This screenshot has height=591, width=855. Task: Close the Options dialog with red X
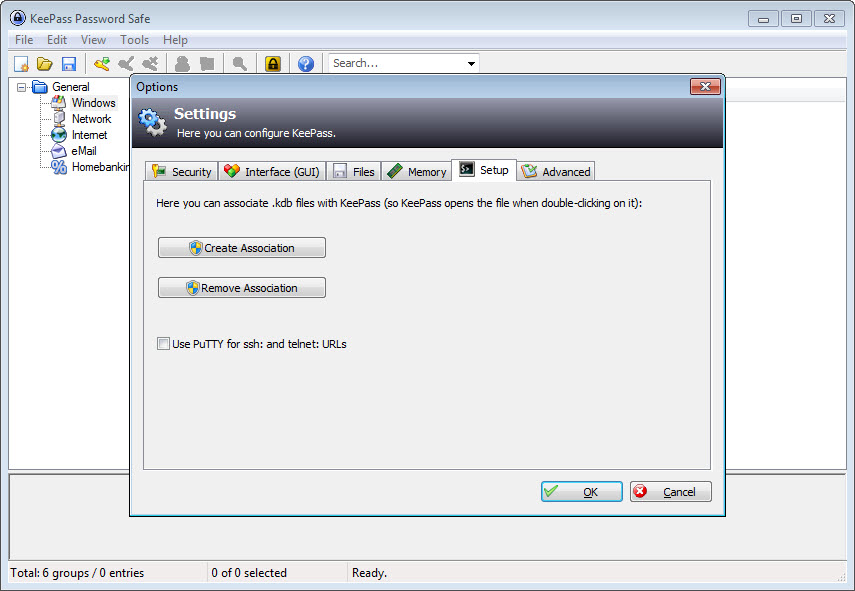(x=705, y=86)
